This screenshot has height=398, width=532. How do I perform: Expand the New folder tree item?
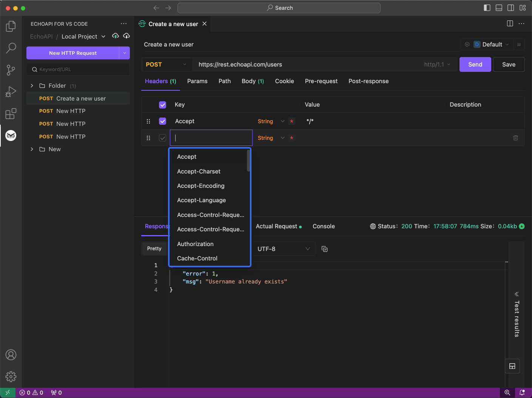[x=32, y=149]
